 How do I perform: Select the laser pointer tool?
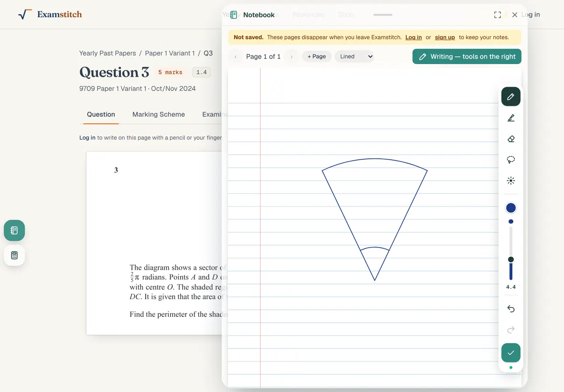[511, 181]
